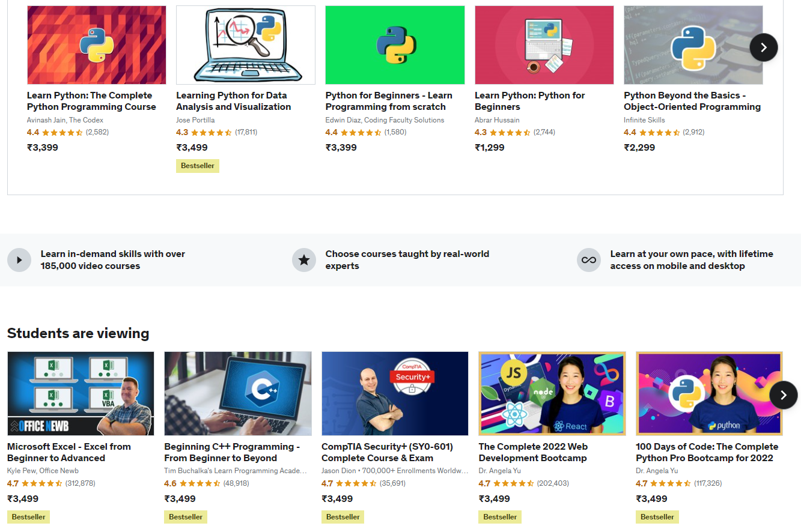Viewport: 801px width, 532px height.
Task: Open Beginning C++ Programming thumbnail
Action: [x=238, y=393]
